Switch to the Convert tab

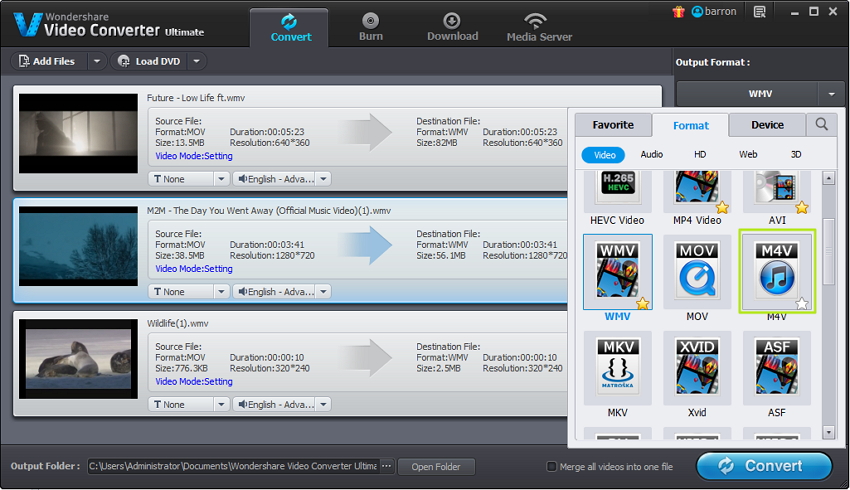[289, 28]
